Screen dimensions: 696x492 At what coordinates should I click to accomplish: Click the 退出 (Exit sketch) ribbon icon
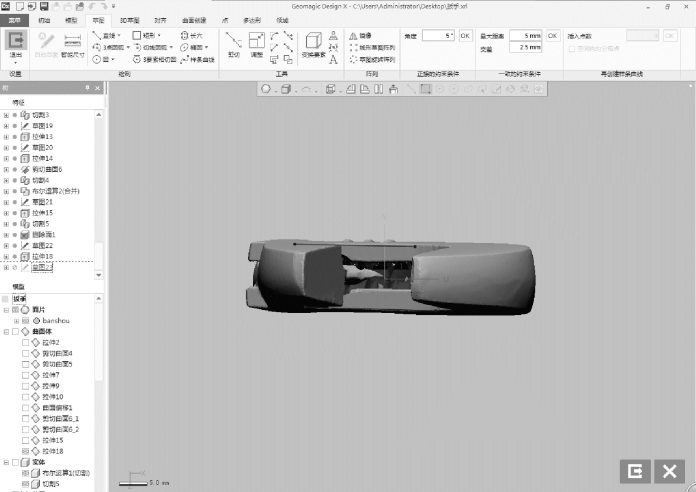tap(15, 40)
